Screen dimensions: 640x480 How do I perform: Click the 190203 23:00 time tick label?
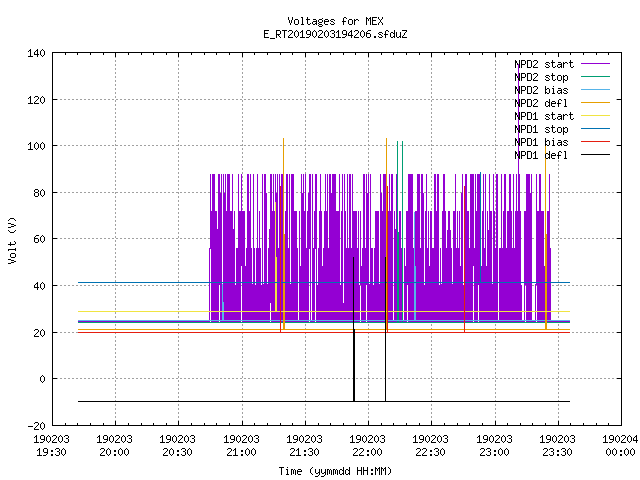click(x=494, y=446)
